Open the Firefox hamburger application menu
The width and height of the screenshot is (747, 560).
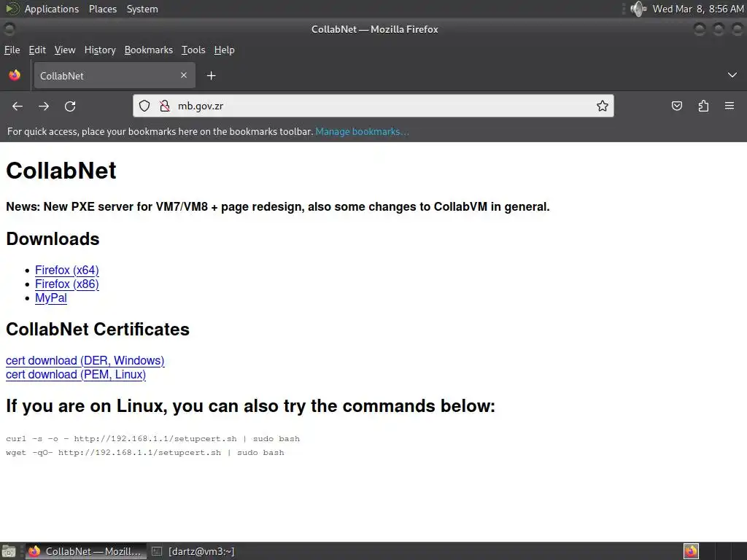(729, 106)
